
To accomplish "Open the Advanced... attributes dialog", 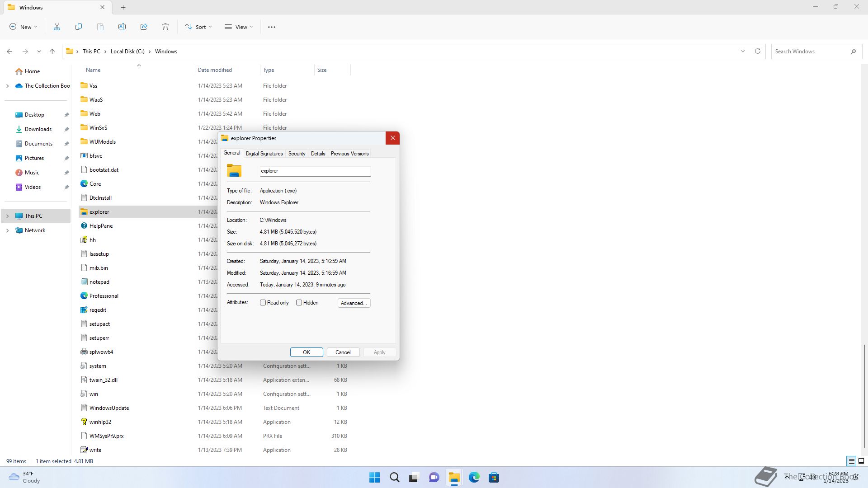I will pos(354,303).
